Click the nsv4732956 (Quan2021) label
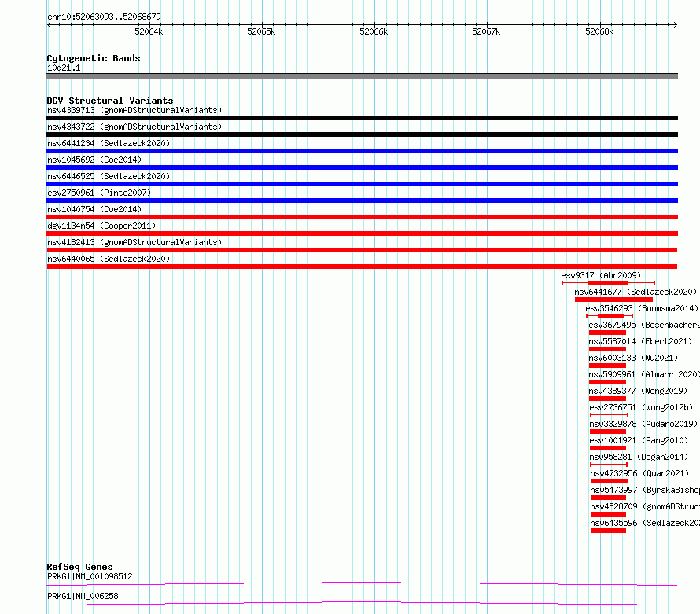Screen dimensions: 700x614 [x=639, y=473]
